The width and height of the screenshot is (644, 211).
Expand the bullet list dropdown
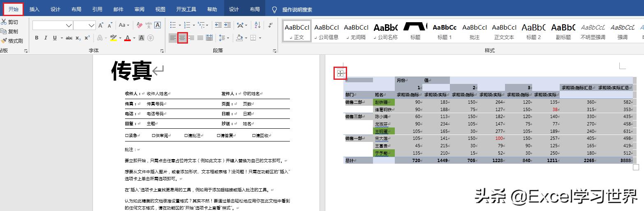click(x=180, y=26)
